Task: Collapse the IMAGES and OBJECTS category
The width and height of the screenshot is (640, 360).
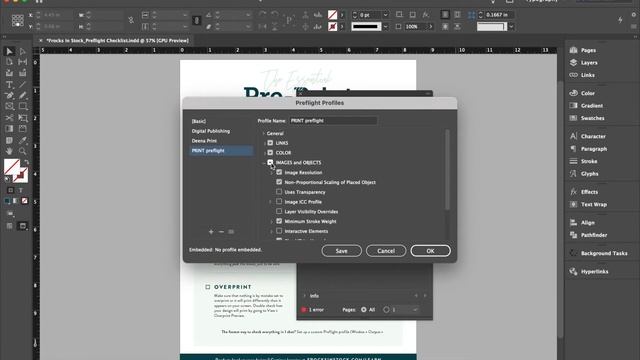Action: point(264,163)
